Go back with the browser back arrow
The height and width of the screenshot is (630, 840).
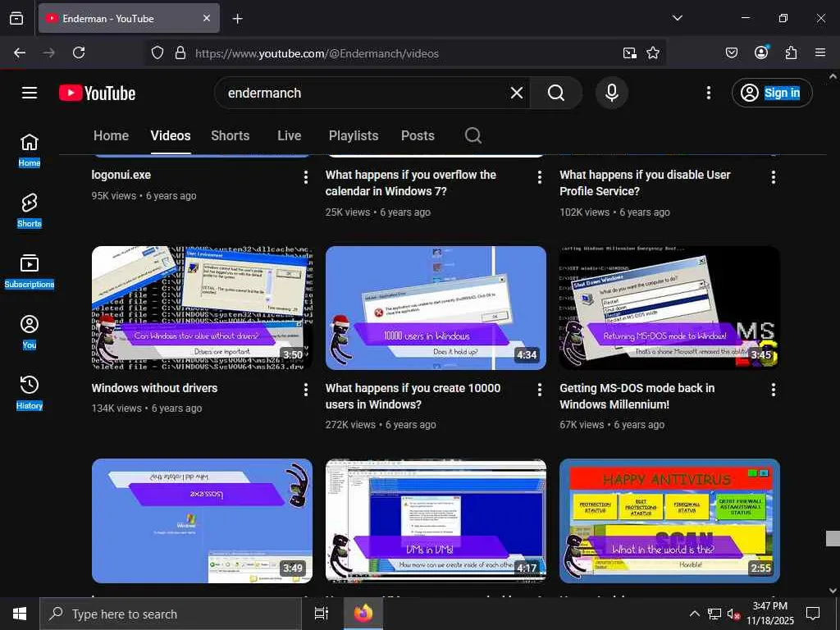point(20,52)
